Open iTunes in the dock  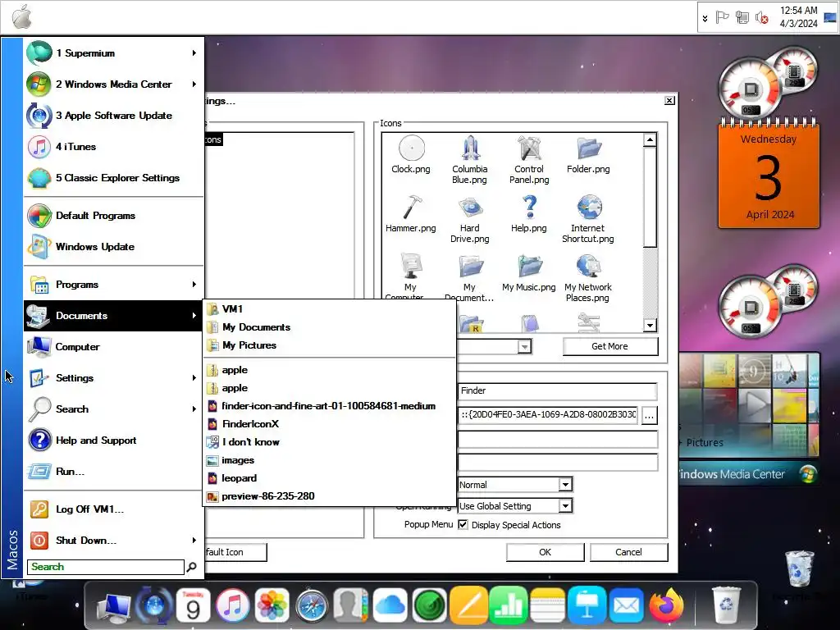[232, 605]
